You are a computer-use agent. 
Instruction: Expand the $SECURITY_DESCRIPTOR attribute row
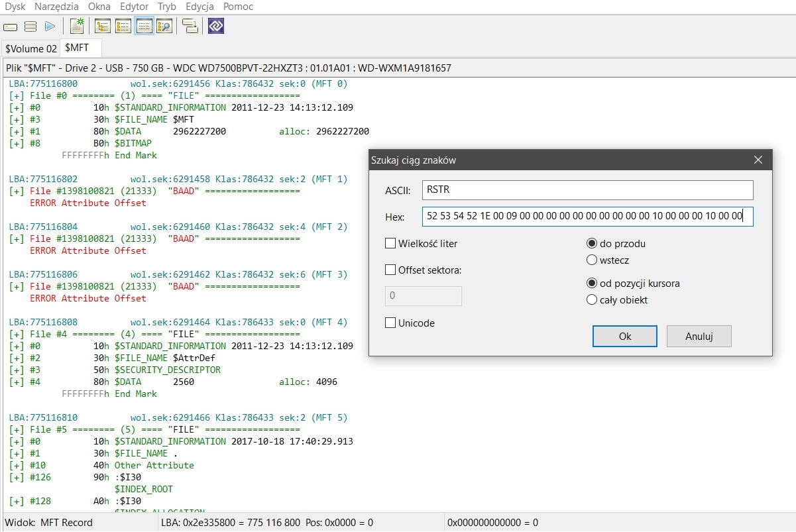17,370
